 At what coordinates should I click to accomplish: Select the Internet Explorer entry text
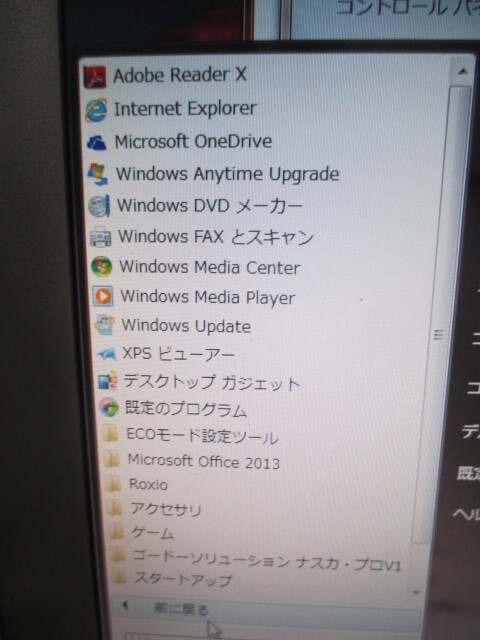point(185,109)
